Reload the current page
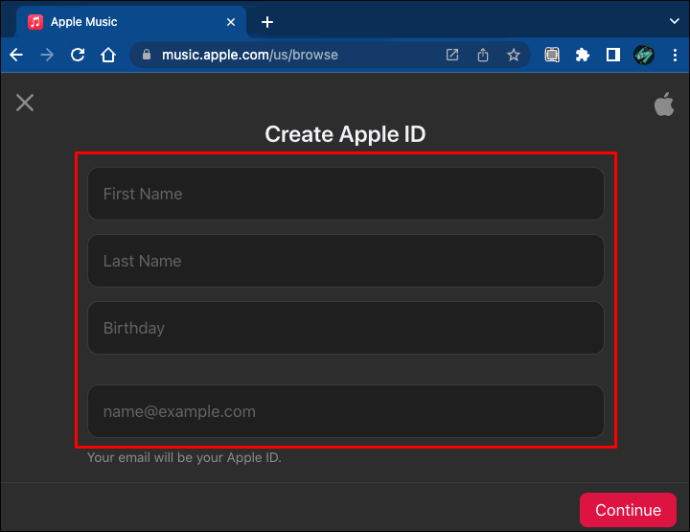690x532 pixels. coord(78,55)
